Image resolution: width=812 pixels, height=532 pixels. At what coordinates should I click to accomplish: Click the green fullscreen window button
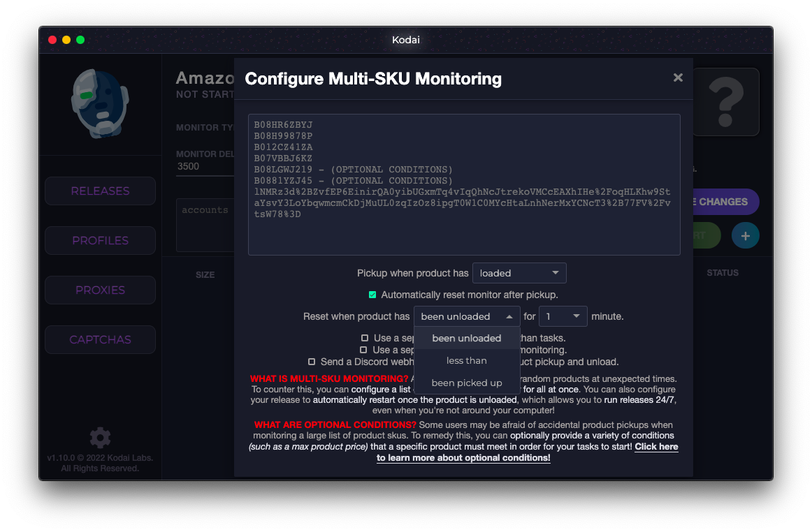point(80,40)
